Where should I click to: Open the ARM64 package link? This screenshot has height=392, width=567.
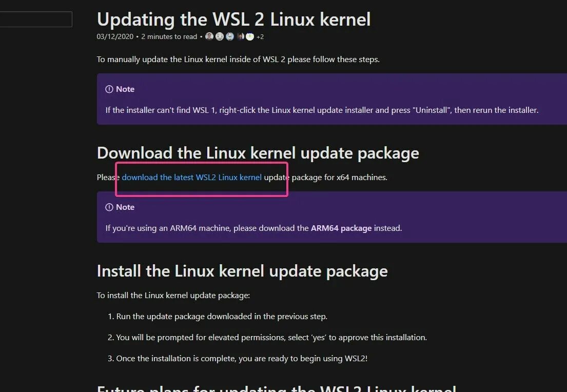pyautogui.click(x=341, y=228)
